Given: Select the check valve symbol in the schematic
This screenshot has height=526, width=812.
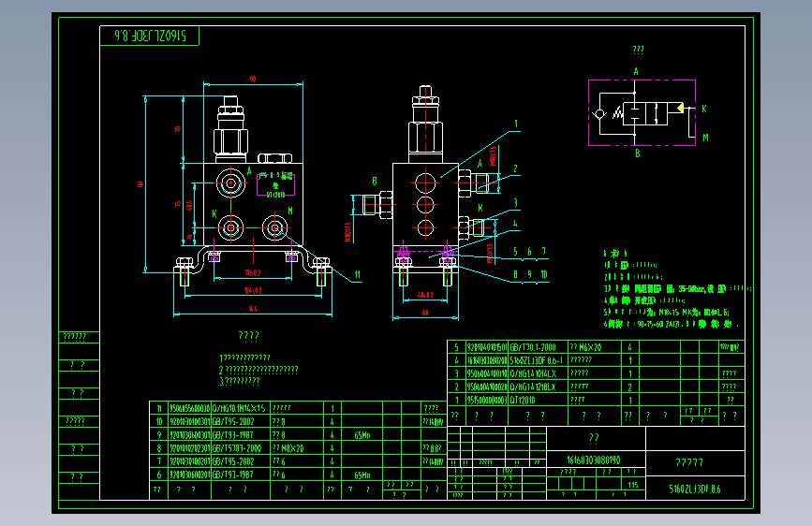Looking at the screenshot, I should click(x=599, y=114).
